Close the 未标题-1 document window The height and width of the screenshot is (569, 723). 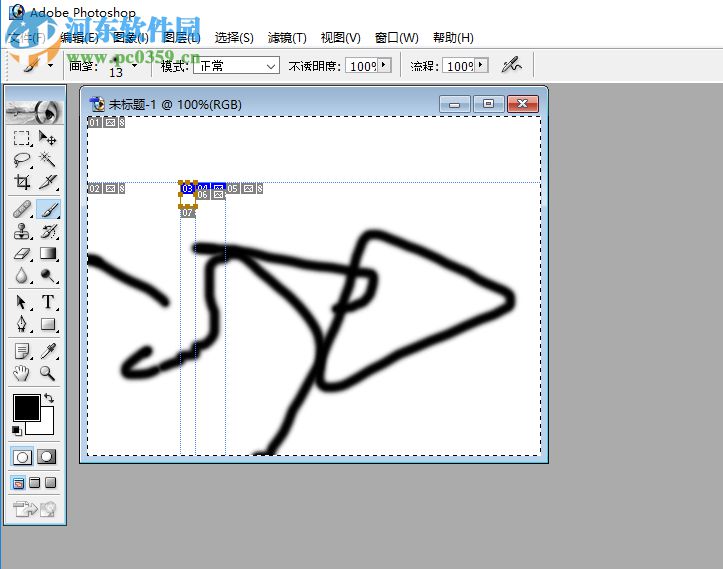point(522,104)
